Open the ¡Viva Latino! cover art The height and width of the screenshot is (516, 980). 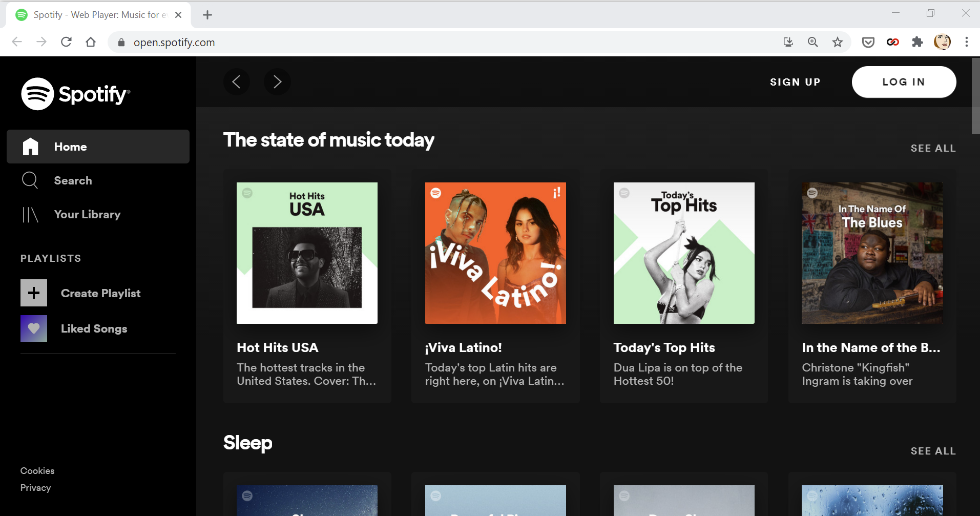click(x=495, y=253)
